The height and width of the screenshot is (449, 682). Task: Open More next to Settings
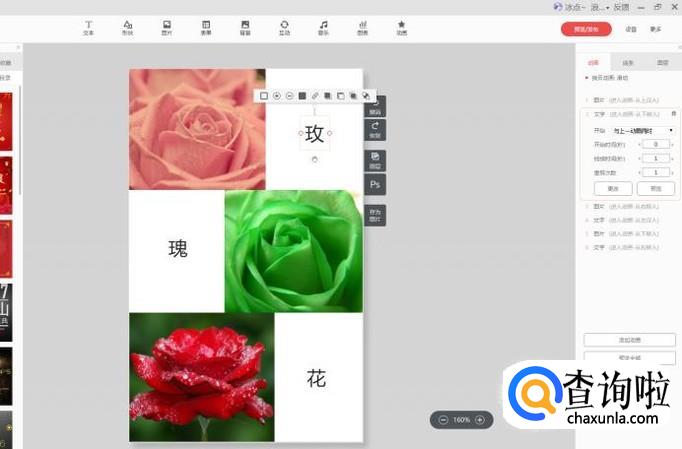point(656,29)
